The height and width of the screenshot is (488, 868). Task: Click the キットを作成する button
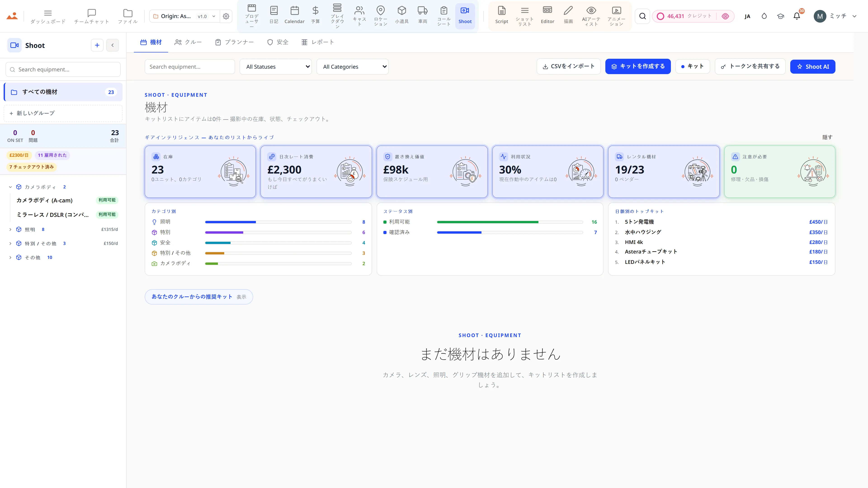tap(638, 66)
